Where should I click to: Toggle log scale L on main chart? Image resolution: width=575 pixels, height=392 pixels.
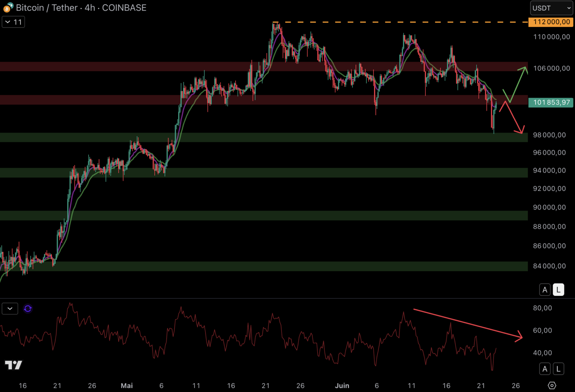pos(558,290)
